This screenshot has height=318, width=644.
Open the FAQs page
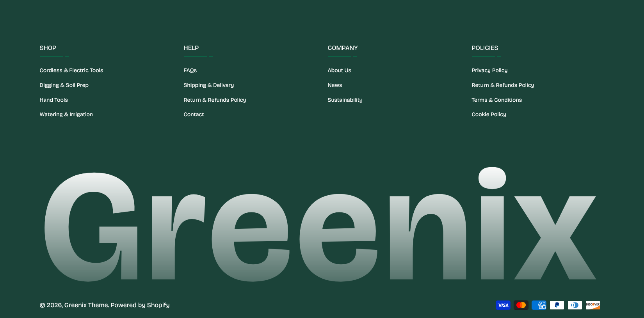point(190,71)
